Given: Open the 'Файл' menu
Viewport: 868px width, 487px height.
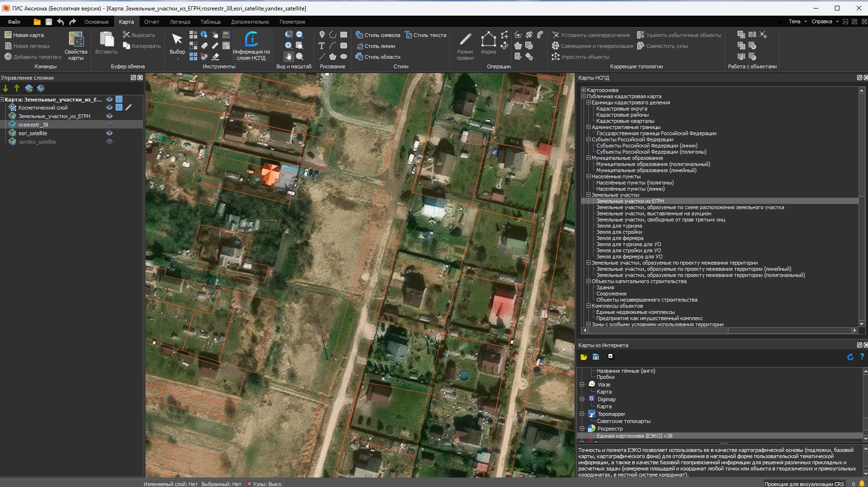Looking at the screenshot, I should coord(14,22).
